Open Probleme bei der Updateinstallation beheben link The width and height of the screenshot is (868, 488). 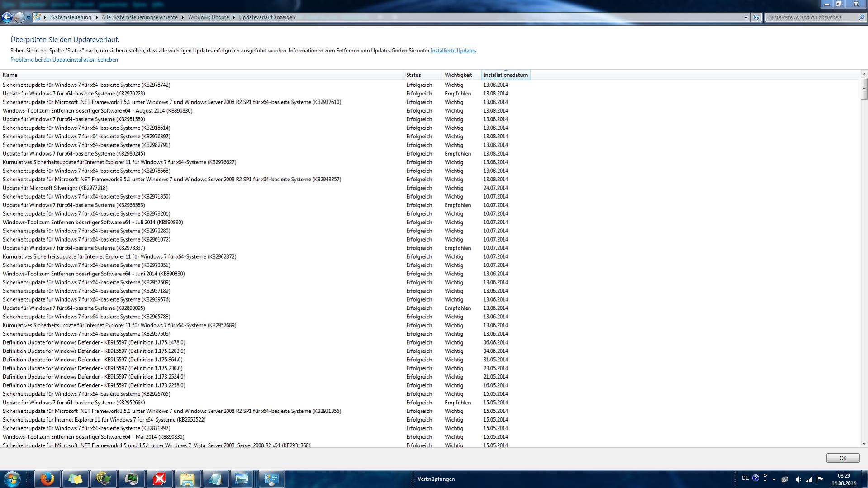click(x=64, y=60)
